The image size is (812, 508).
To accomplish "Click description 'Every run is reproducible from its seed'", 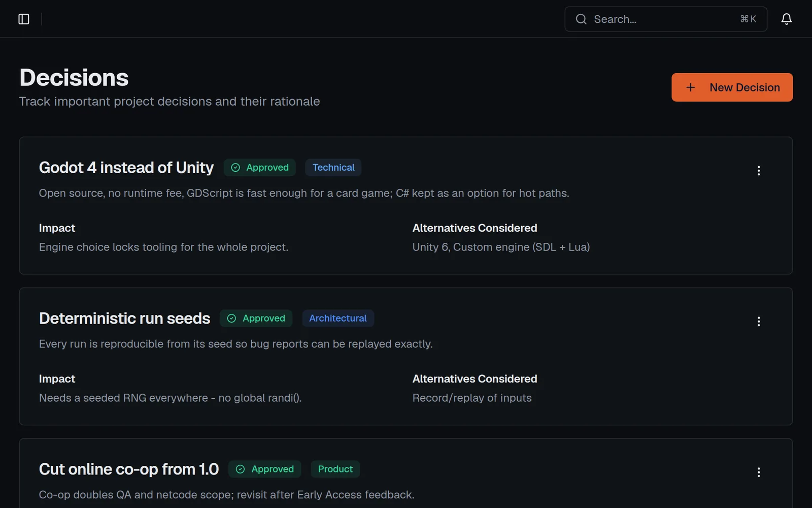I will [235, 344].
